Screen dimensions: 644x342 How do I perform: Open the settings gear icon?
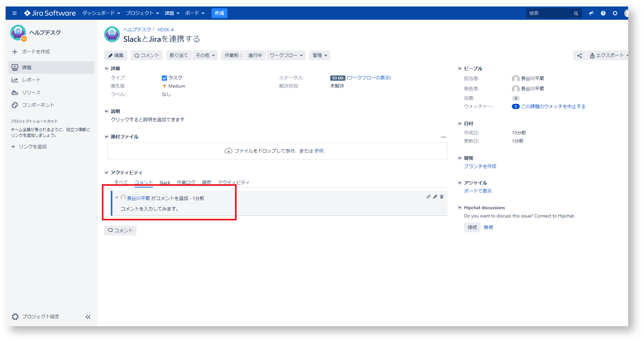point(615,13)
